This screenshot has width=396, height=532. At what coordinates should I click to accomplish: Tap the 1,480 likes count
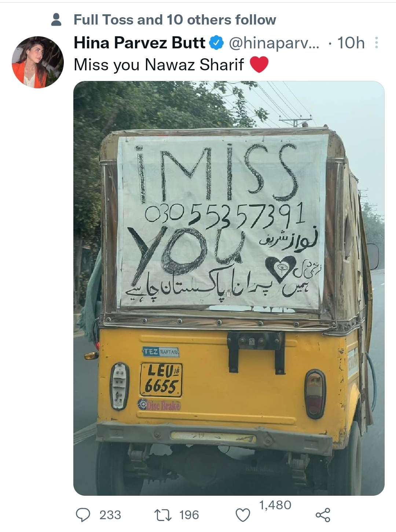pyautogui.click(x=275, y=505)
